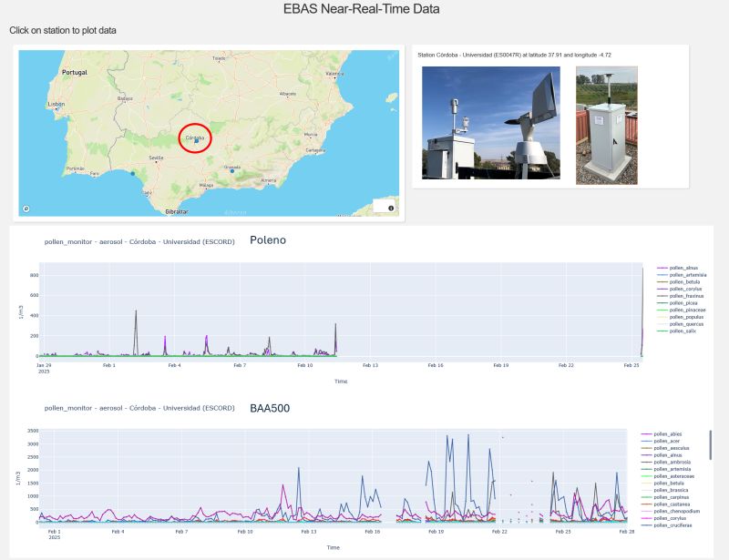Toggle the pollen_pinaceae trace
This screenshot has width=729, height=560.
pos(681,310)
